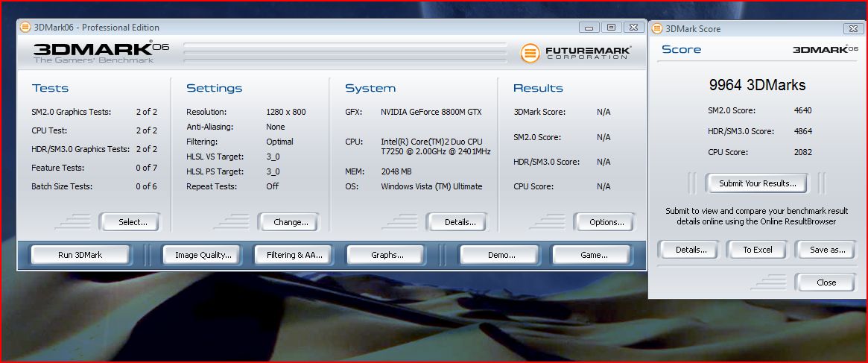The height and width of the screenshot is (363, 868).
Task: Click the 9964 3DMarks score text
Action: pos(757,85)
